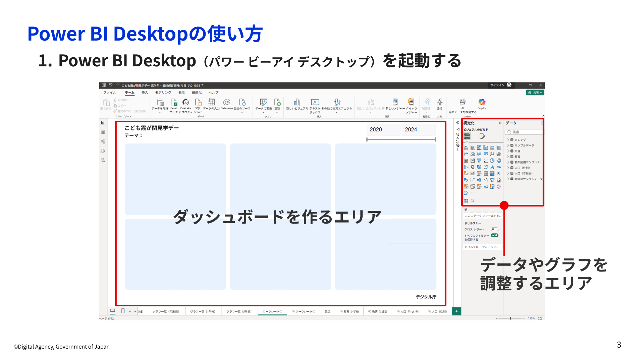Click the SQL Server data source icon
Screen dimensions: 644x362
point(198,102)
